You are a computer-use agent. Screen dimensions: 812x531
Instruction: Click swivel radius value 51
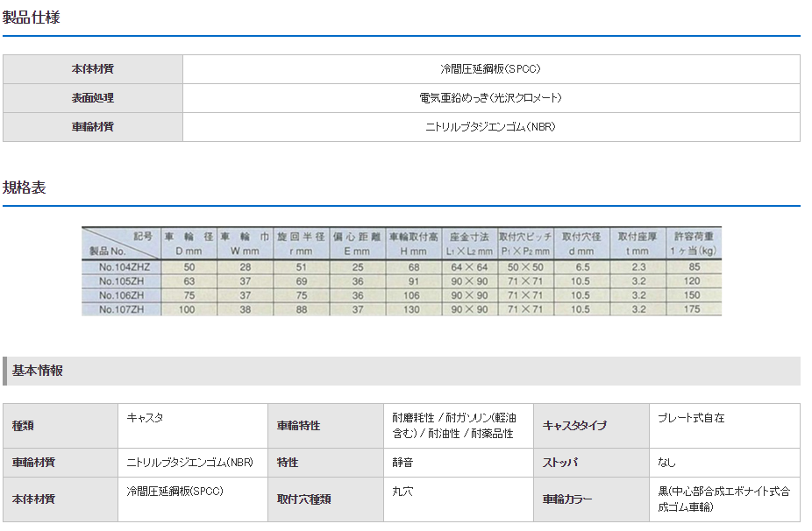pyautogui.click(x=302, y=267)
